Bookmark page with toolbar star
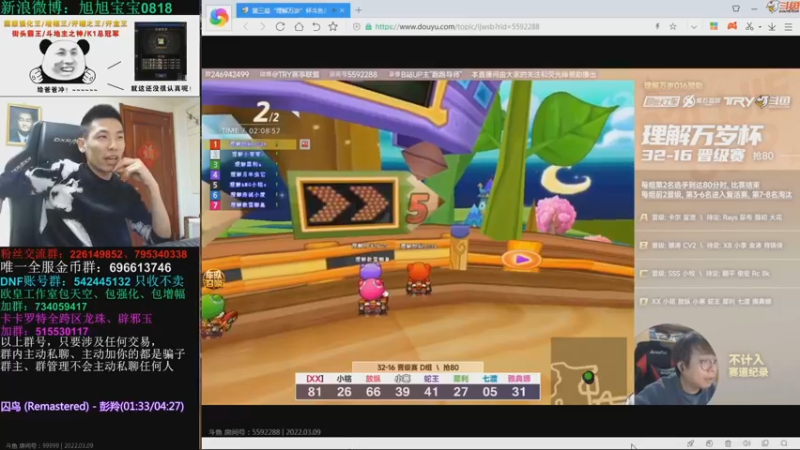This screenshot has height=450, width=800. coord(333,27)
